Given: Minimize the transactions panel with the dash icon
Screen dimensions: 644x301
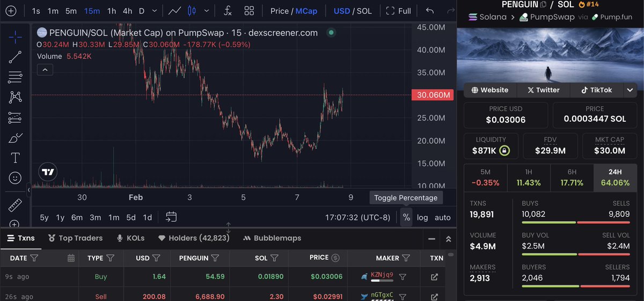Looking at the screenshot, I should 431,239.
